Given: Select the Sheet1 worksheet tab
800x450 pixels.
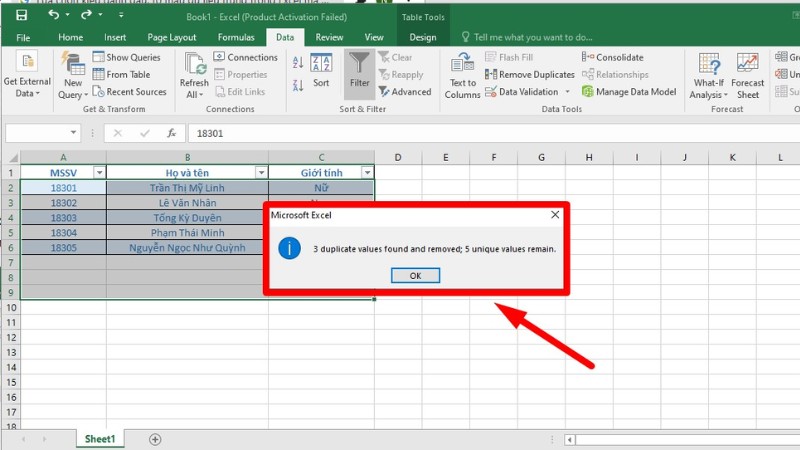Looking at the screenshot, I should [x=100, y=439].
